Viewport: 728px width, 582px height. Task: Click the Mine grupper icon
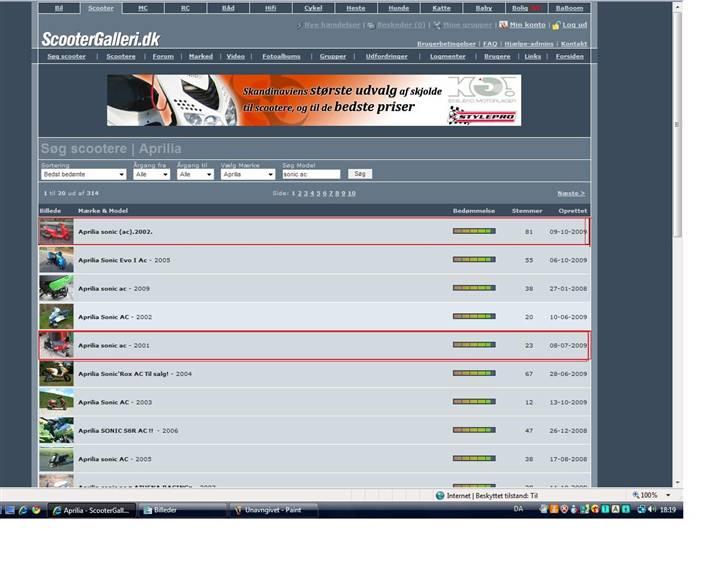click(437, 25)
